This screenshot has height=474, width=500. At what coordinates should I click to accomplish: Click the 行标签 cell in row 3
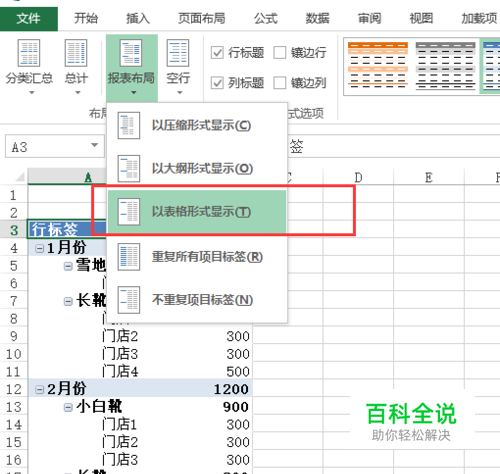pos(67,229)
